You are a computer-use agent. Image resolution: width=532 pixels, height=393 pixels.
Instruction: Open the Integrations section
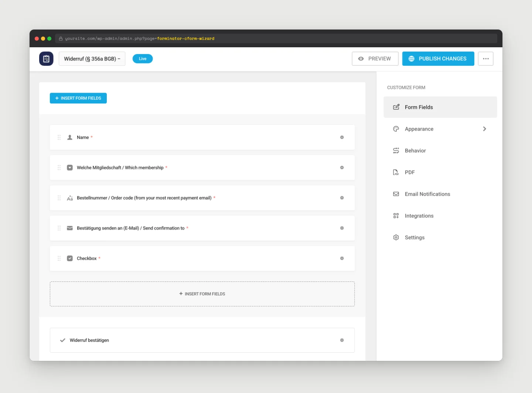(440, 216)
